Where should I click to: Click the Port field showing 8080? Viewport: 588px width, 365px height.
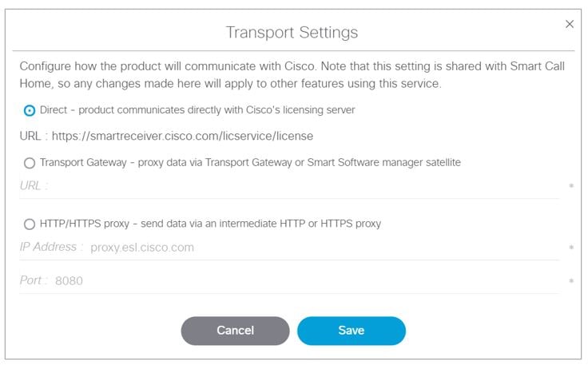pyautogui.click(x=304, y=281)
